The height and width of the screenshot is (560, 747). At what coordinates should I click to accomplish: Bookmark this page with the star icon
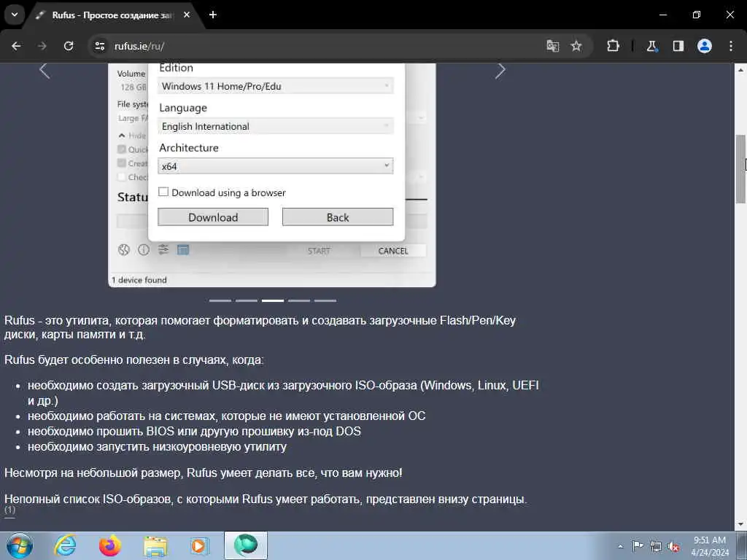click(x=576, y=46)
